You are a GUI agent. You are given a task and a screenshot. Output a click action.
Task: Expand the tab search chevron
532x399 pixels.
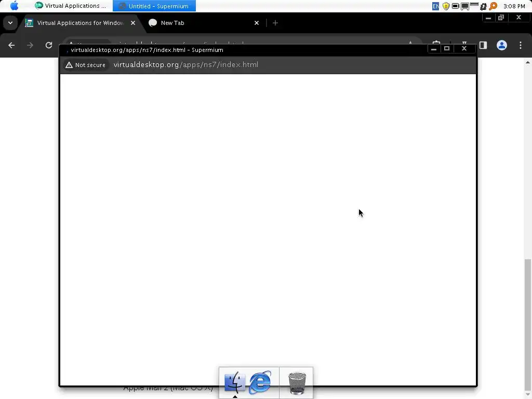click(10, 23)
